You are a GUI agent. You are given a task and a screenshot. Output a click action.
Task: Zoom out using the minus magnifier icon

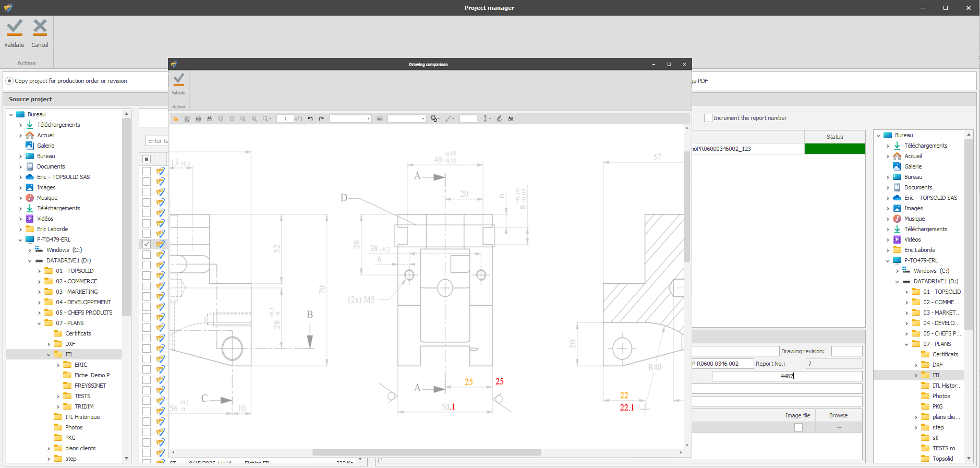(x=243, y=119)
